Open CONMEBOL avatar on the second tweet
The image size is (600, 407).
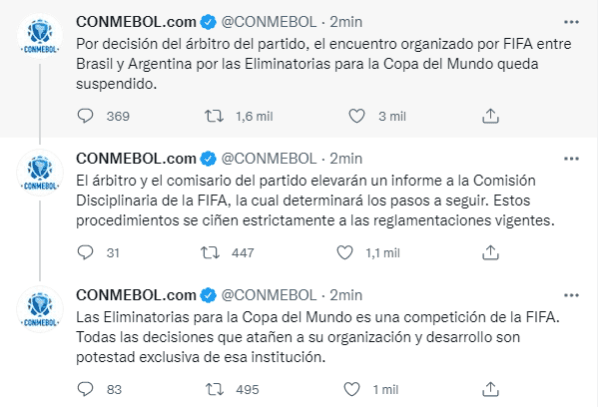point(38,173)
